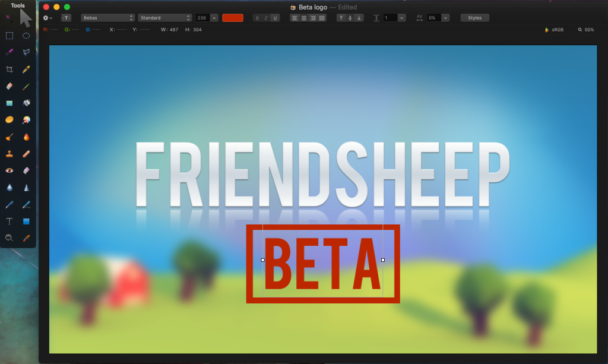
Task: Select the Clone Stamp tool
Action: [x=9, y=154]
